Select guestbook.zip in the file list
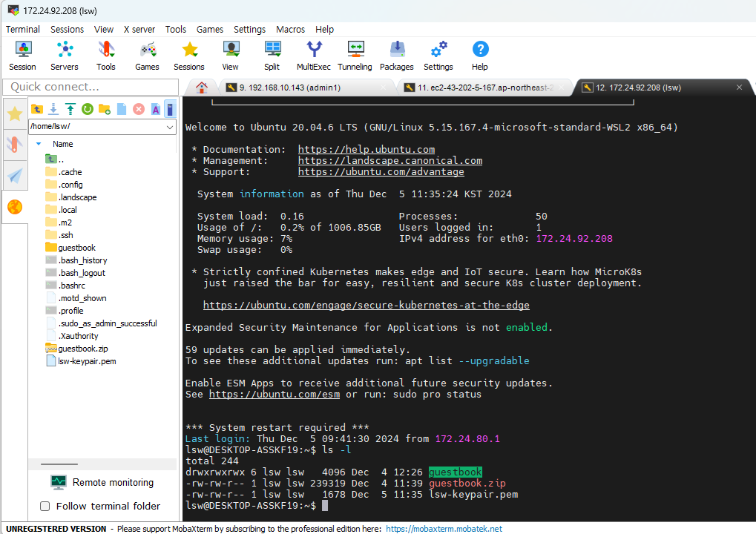The width and height of the screenshot is (756, 534). pyautogui.click(x=76, y=349)
